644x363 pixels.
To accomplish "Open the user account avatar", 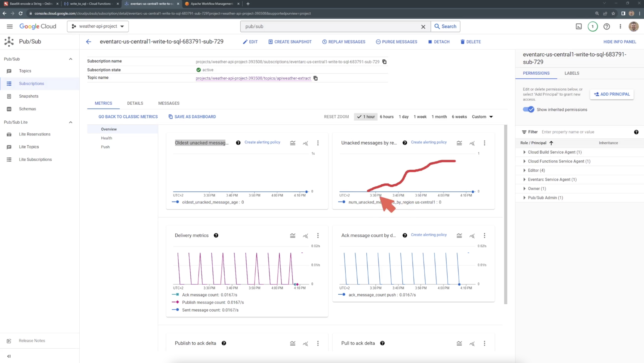I will [x=634, y=26].
